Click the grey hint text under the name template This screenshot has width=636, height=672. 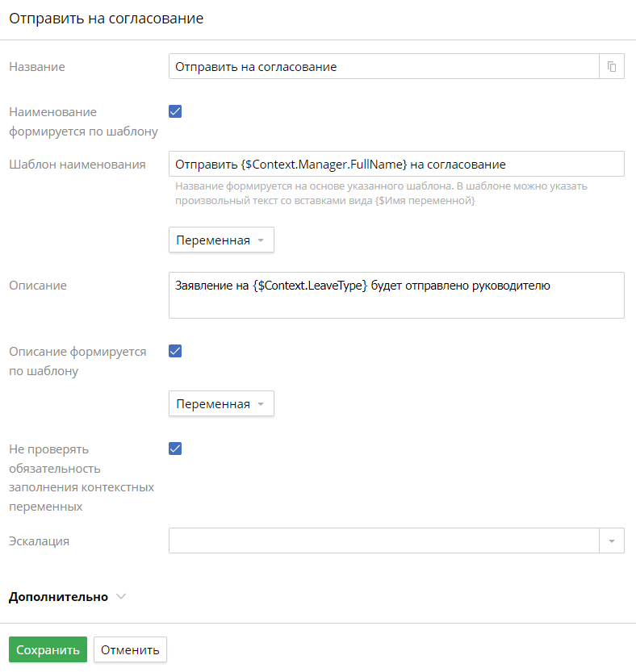click(x=381, y=194)
